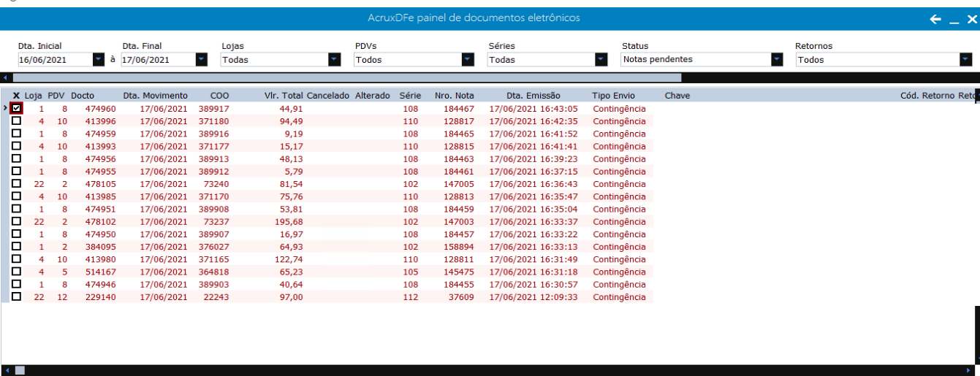Image resolution: width=980 pixels, height=376 pixels.
Task: Sort by Nro. Nota column header
Action: 454,96
